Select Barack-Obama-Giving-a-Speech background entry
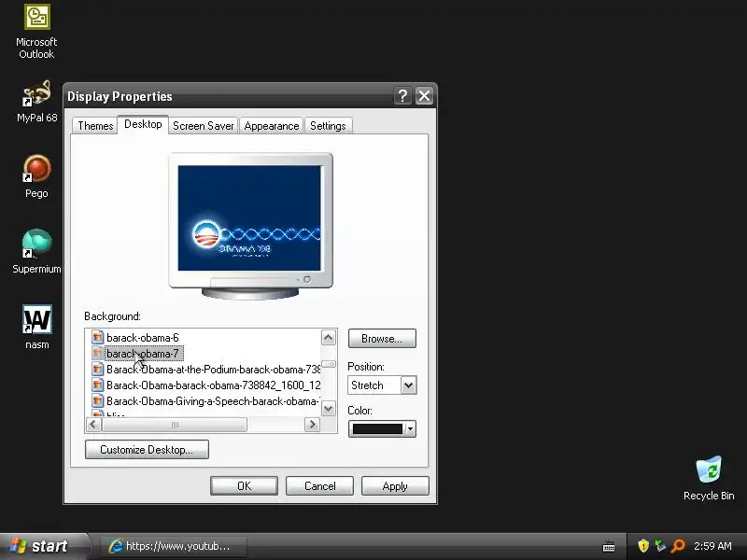The height and width of the screenshot is (560, 747). 213,401
